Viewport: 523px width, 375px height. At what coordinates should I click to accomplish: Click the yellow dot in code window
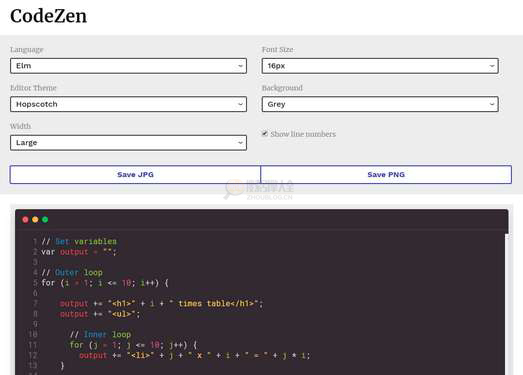pos(35,220)
